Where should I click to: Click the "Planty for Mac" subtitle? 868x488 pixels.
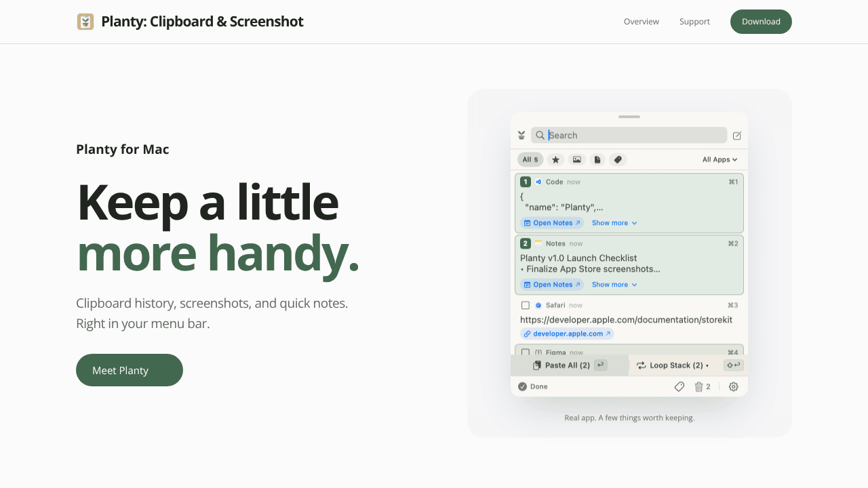click(123, 149)
